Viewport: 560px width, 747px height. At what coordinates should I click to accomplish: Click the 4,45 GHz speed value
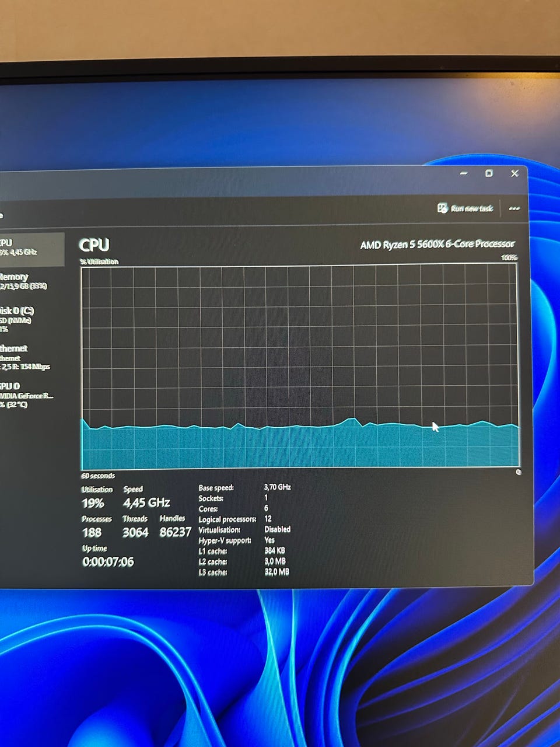click(x=146, y=502)
